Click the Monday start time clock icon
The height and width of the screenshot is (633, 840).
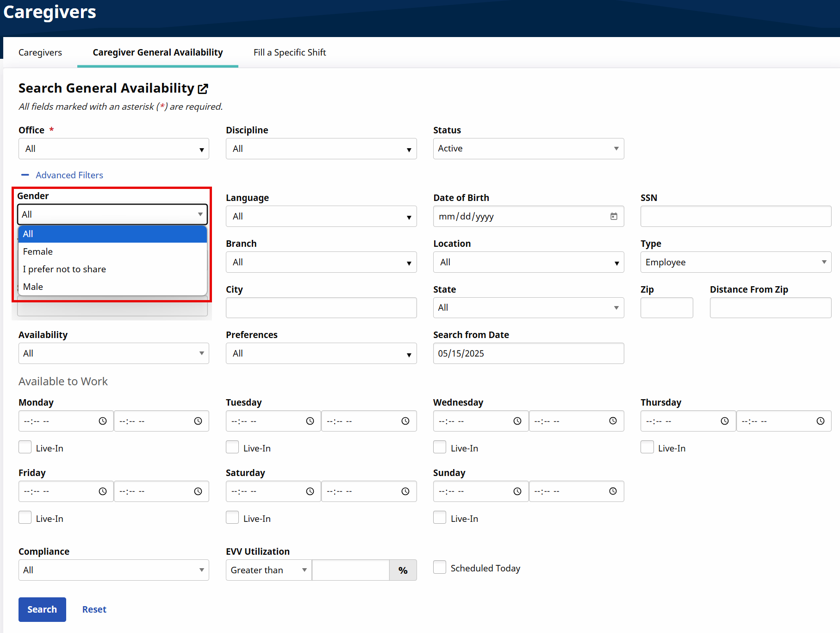(x=103, y=421)
